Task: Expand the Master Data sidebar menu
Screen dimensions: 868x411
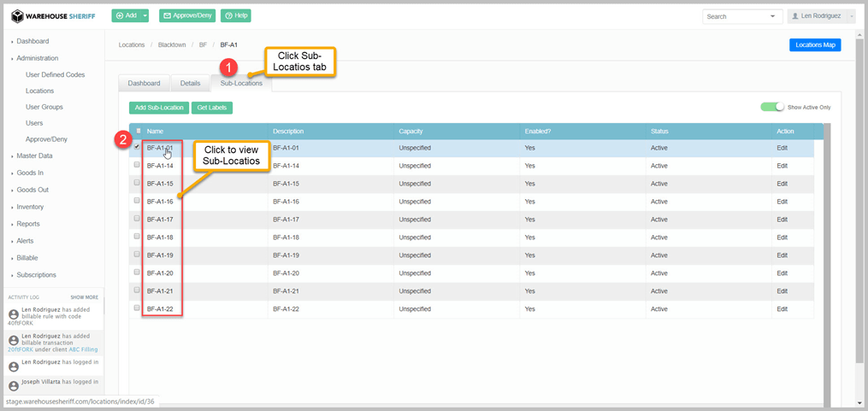Action: 34,156
